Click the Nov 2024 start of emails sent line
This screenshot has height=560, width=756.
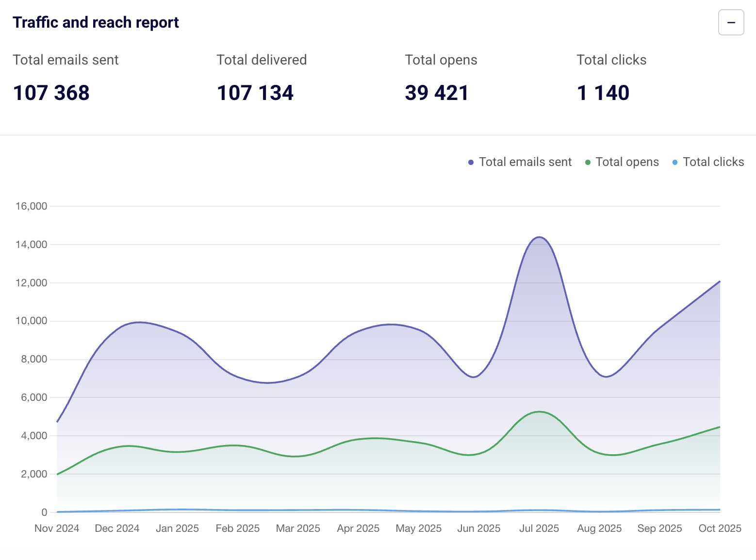57,422
